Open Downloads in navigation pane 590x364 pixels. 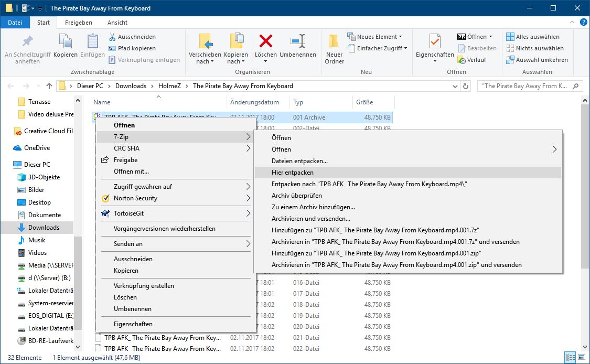coord(44,227)
